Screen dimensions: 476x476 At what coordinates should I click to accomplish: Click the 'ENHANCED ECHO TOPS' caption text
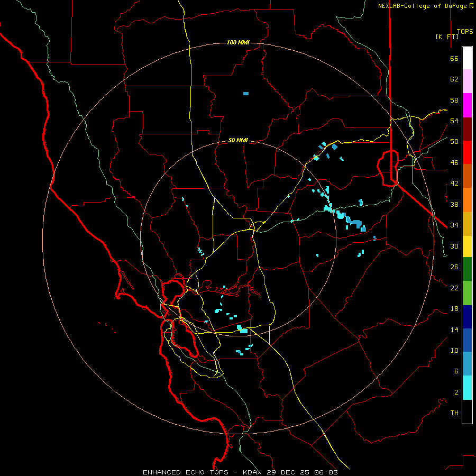click(x=186, y=472)
